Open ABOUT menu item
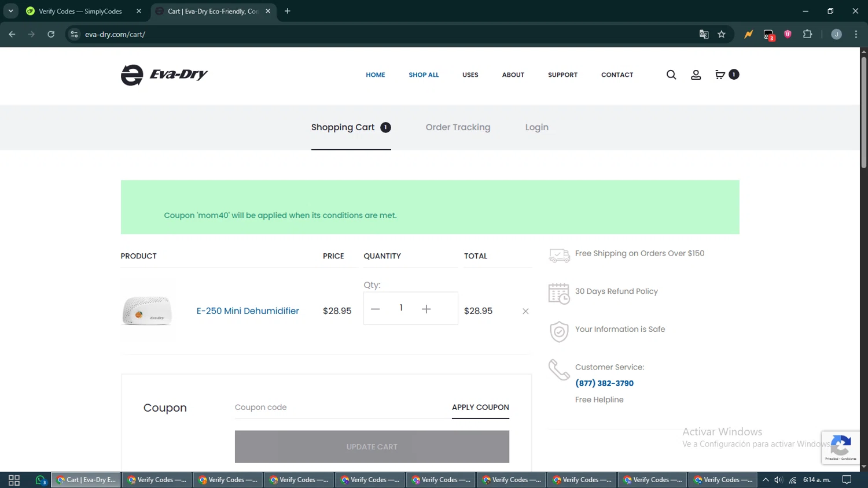Image resolution: width=868 pixels, height=488 pixels. click(513, 75)
